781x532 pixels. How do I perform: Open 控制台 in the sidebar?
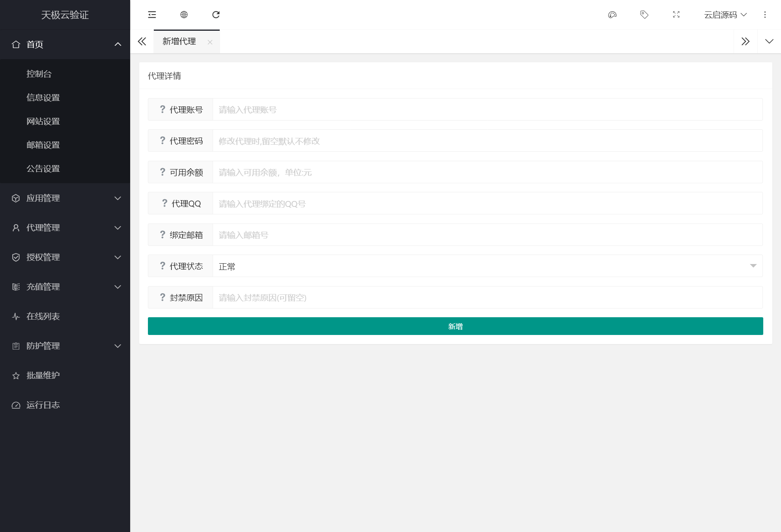40,74
